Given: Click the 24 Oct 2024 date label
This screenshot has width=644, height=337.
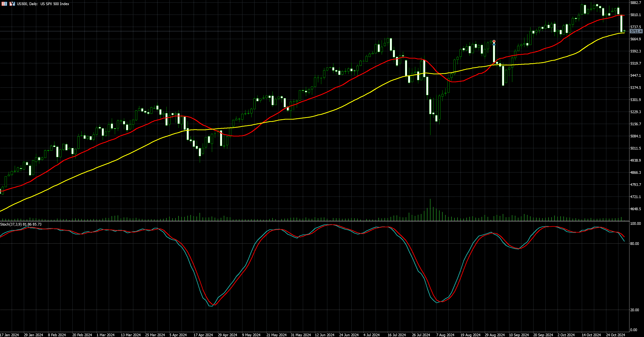Looking at the screenshot, I should (615, 335).
